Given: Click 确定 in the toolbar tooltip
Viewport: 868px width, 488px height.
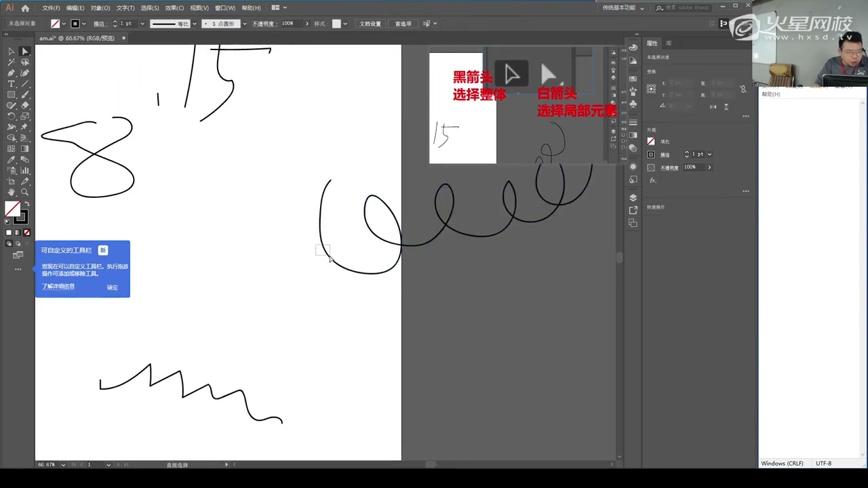Looking at the screenshot, I should [113, 287].
